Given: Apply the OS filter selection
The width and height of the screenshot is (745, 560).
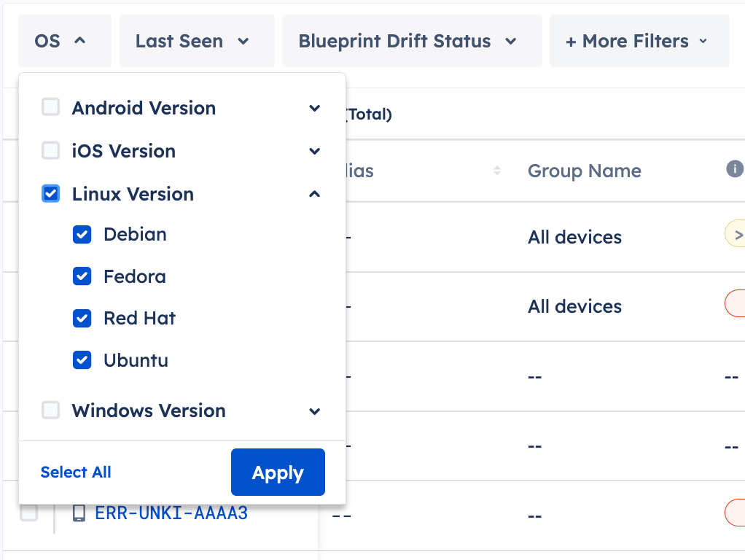Looking at the screenshot, I should pyautogui.click(x=278, y=472).
